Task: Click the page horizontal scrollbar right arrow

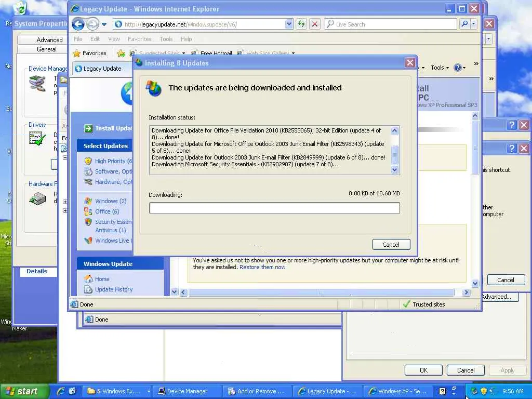Action: pyautogui.click(x=466, y=292)
